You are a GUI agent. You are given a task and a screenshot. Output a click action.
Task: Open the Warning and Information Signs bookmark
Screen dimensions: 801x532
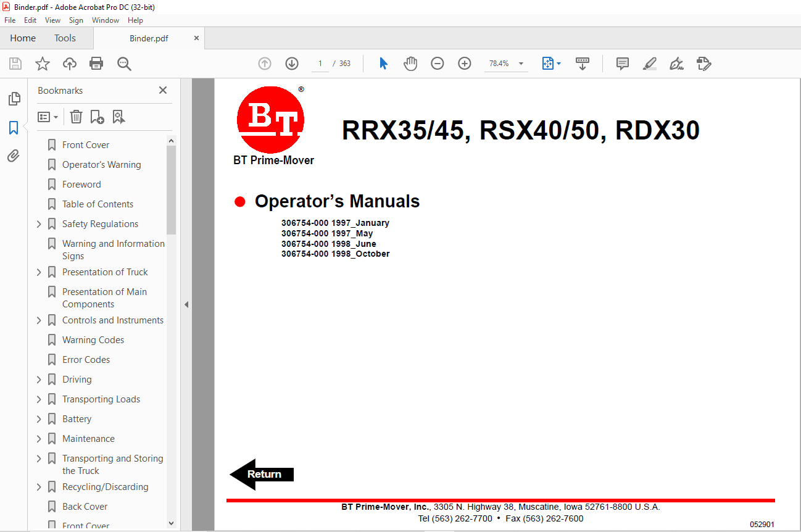[x=114, y=250]
